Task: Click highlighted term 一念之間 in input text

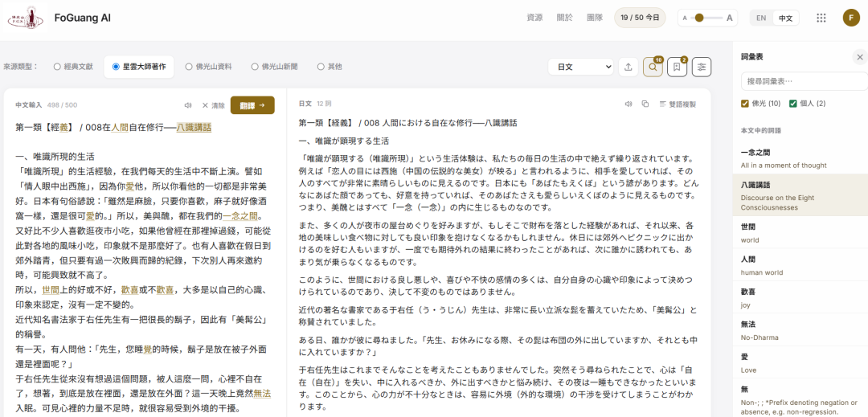Action: [241, 215]
